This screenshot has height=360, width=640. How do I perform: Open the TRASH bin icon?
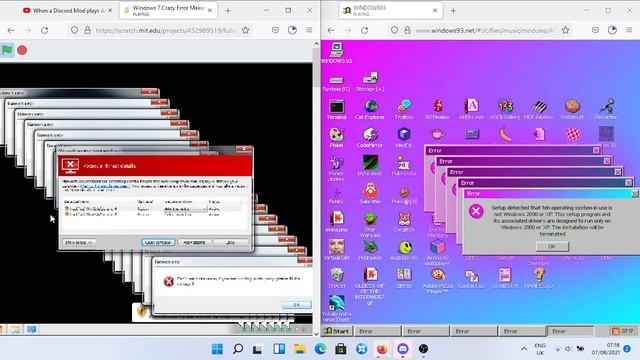(337, 278)
